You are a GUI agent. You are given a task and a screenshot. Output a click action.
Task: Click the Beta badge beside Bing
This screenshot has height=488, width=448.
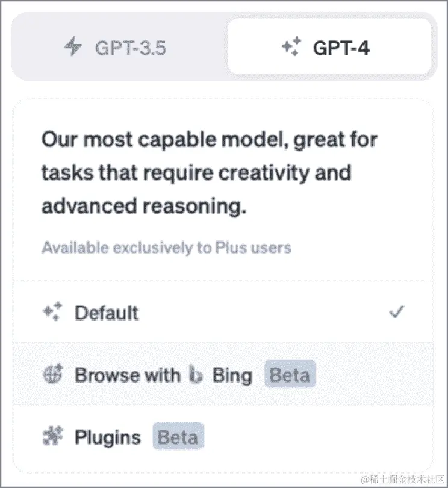tap(290, 374)
